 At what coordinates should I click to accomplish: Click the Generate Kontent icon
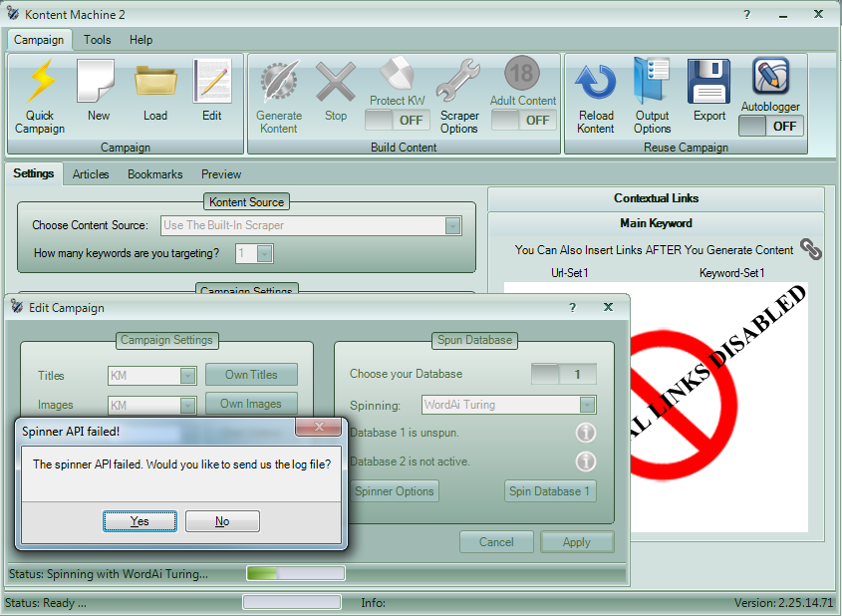279,81
